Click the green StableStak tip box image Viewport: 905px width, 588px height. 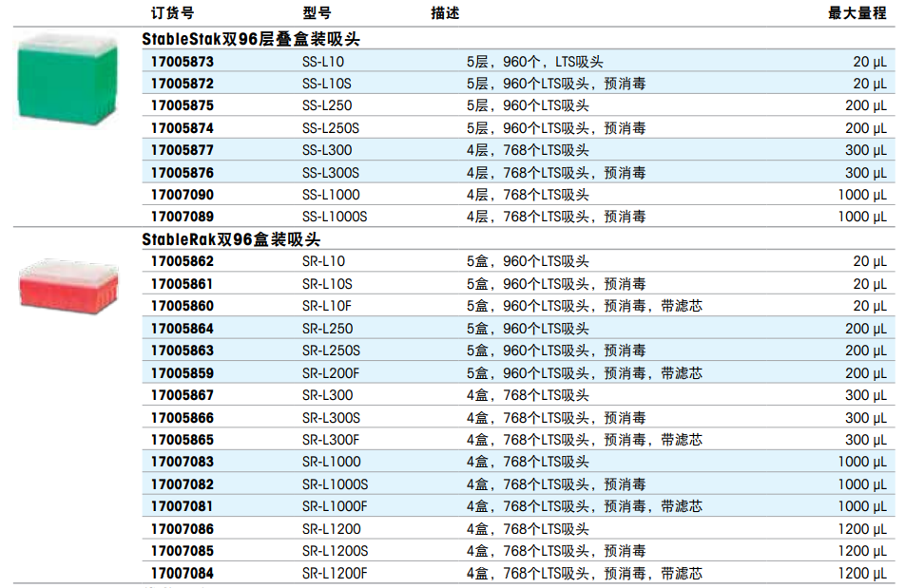(67, 79)
